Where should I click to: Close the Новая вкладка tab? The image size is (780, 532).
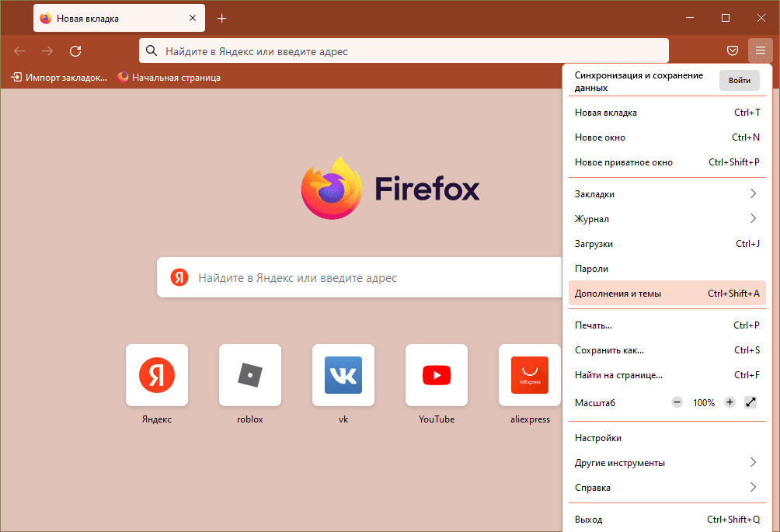click(193, 18)
